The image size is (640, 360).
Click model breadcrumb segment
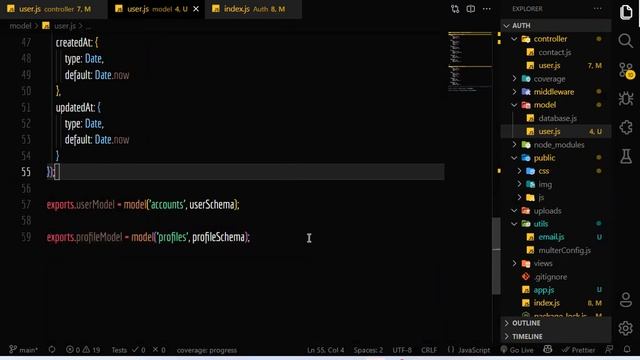point(20,26)
